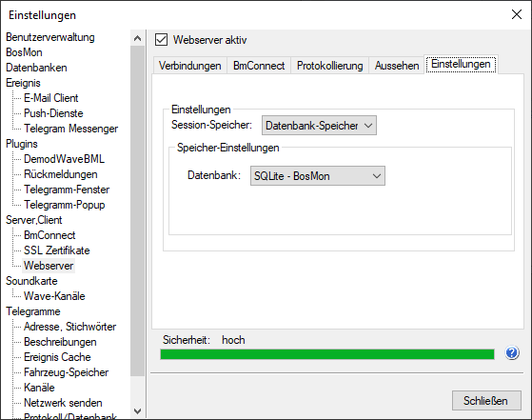532x420 pixels.
Task: Click the tree scrollbar up arrow
Action: (x=137, y=38)
